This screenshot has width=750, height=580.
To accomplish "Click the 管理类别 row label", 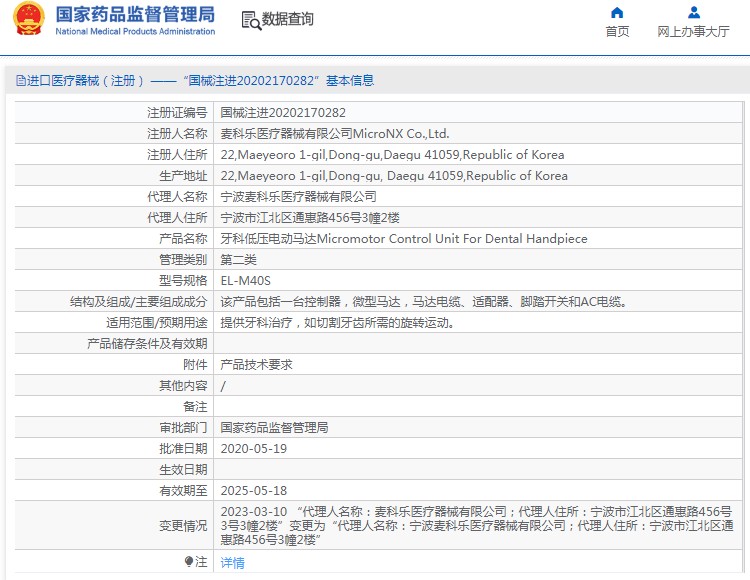I will (183, 260).
